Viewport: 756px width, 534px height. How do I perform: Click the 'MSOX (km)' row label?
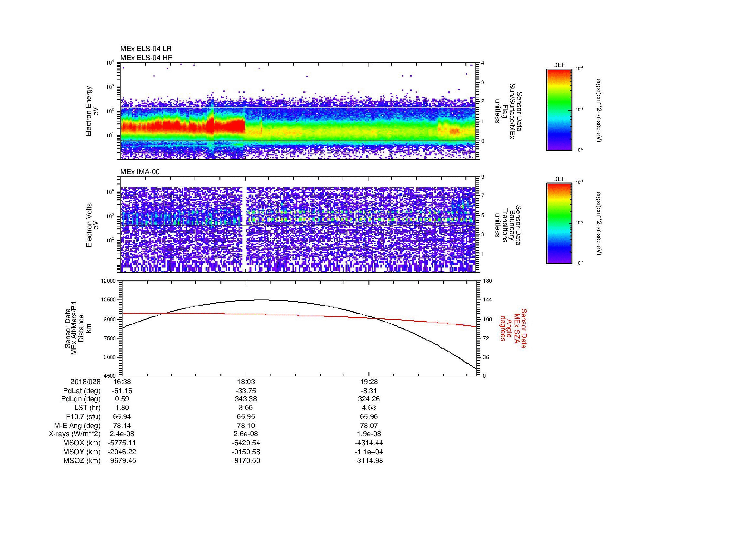click(x=82, y=443)
